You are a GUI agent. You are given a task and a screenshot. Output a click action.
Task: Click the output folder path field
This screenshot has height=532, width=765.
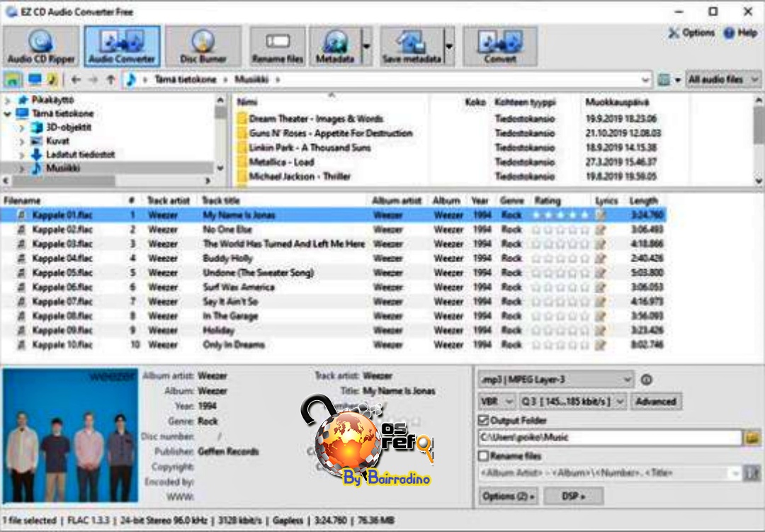tap(610, 437)
